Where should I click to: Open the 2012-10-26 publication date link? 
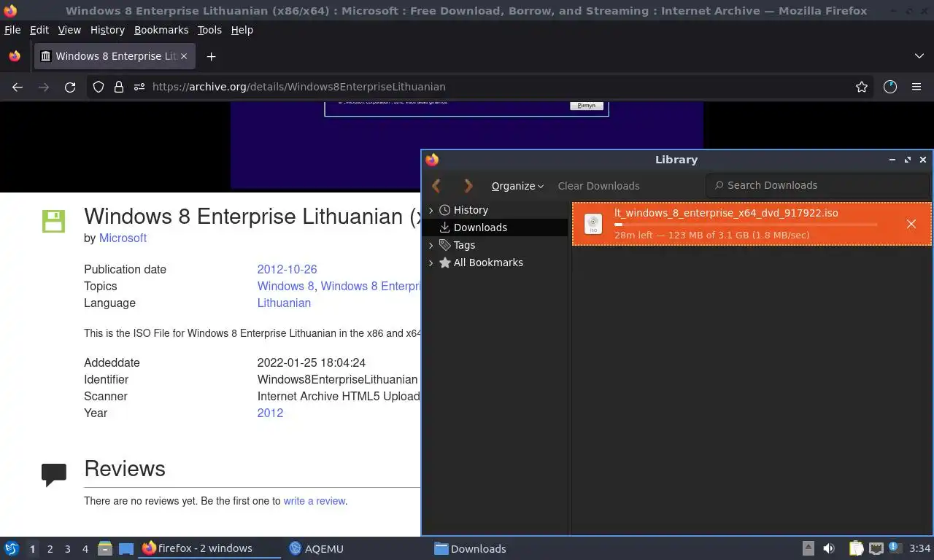(x=287, y=269)
